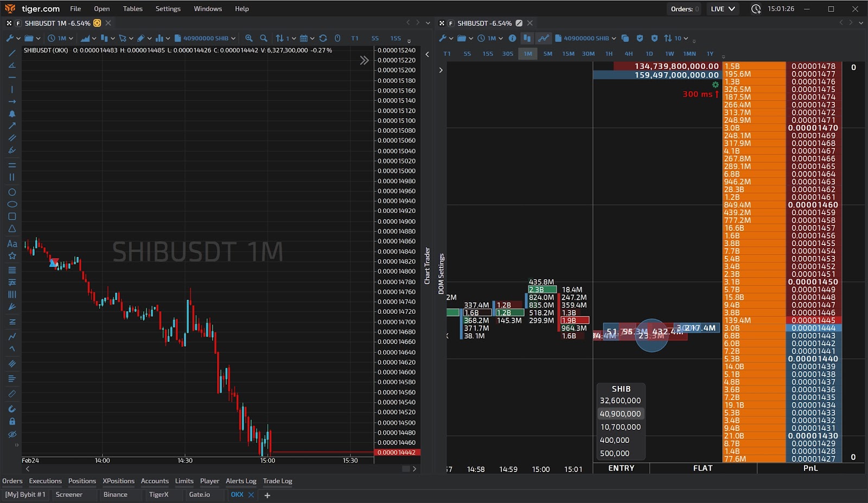
Task: Select the vertical line drawing tool
Action: click(x=12, y=89)
